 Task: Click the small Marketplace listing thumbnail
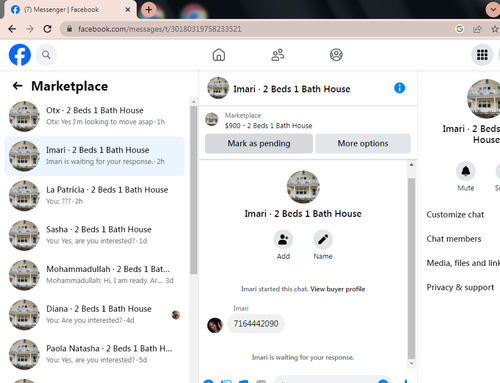(211, 119)
